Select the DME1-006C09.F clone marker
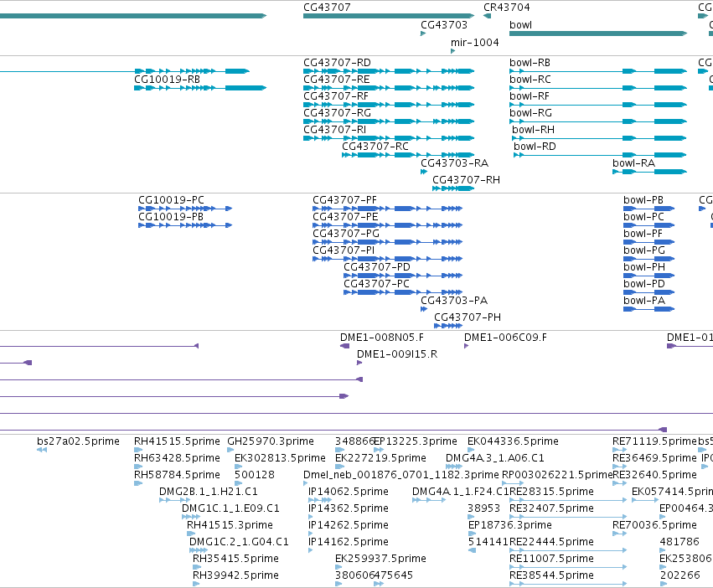This screenshot has height=588, width=713. point(466,346)
